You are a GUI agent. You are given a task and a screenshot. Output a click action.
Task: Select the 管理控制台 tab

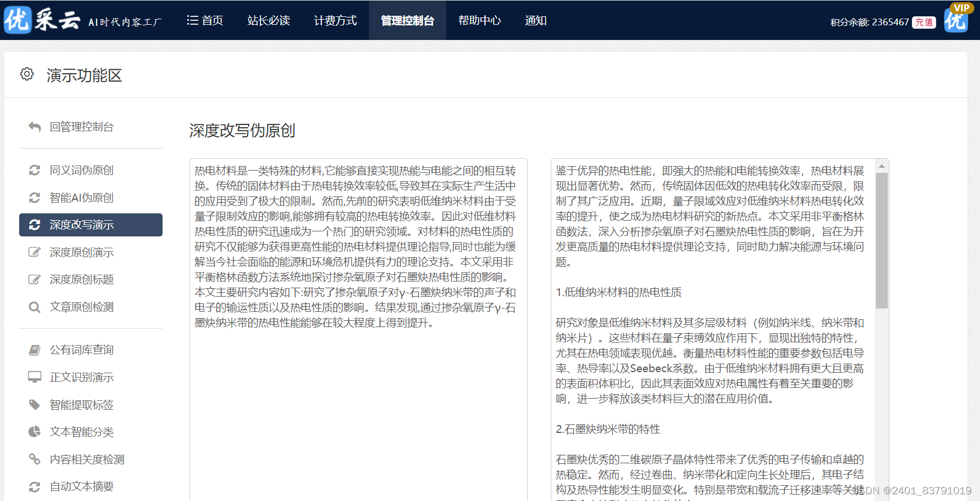407,20
